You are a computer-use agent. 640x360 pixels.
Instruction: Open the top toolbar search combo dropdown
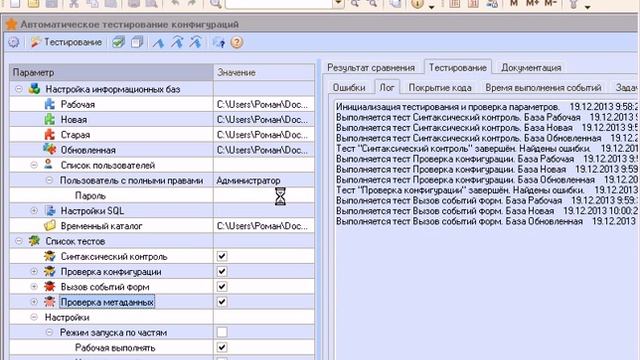coord(338,4)
